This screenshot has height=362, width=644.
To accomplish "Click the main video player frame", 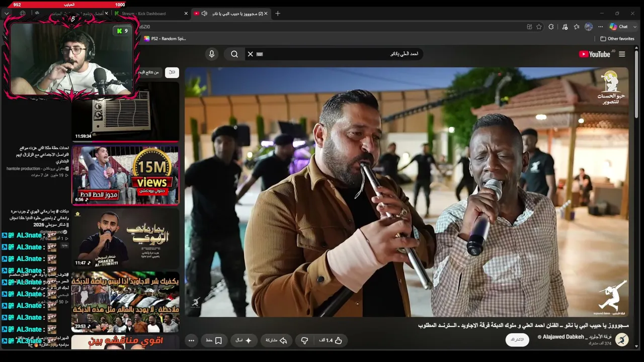I will click(407, 193).
